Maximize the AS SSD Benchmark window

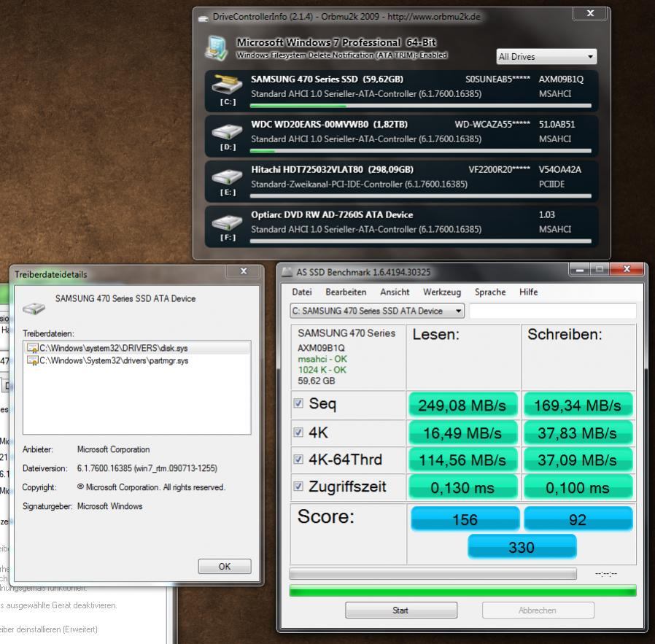600,270
